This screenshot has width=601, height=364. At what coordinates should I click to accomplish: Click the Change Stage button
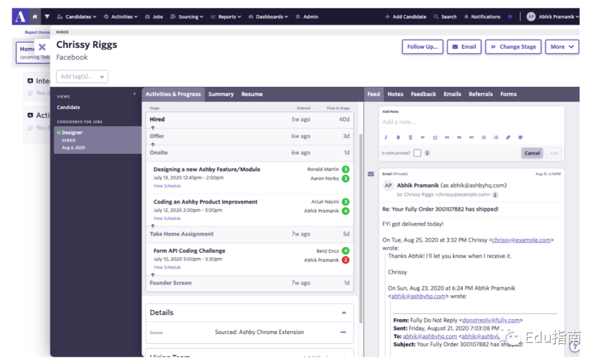(x=513, y=47)
